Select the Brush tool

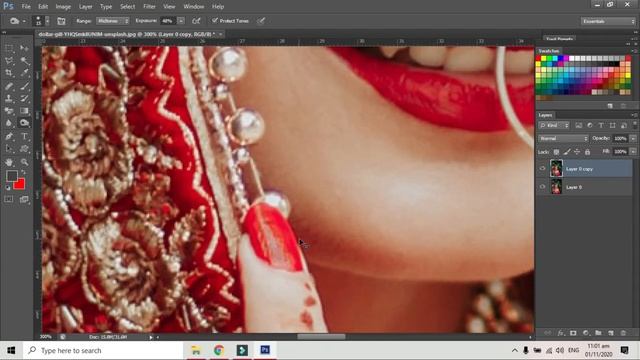(x=24, y=86)
